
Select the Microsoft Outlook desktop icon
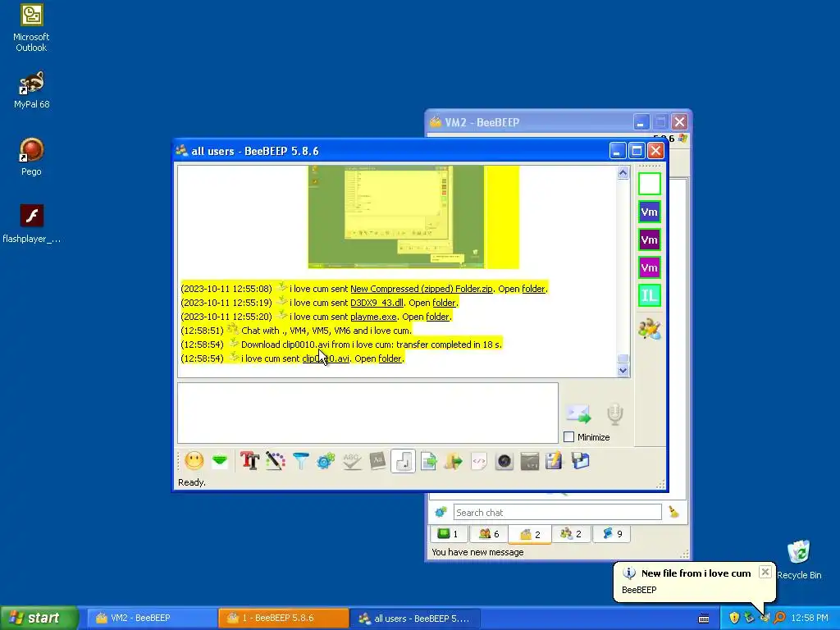(31, 28)
